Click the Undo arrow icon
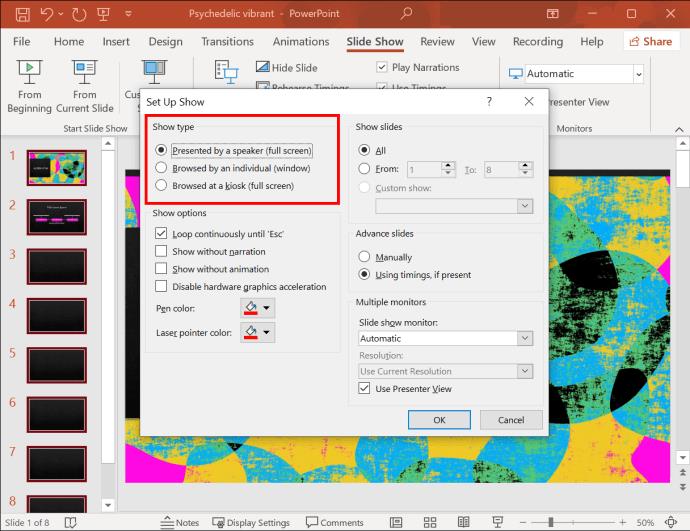 pyautogui.click(x=47, y=14)
